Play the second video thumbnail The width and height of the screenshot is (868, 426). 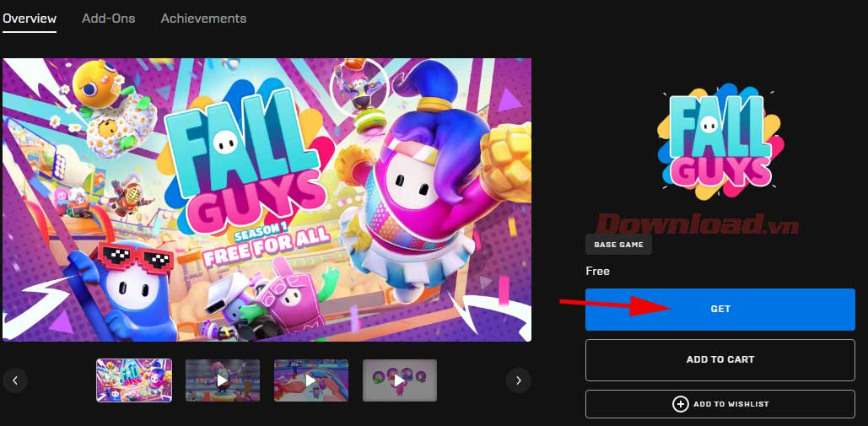(223, 380)
